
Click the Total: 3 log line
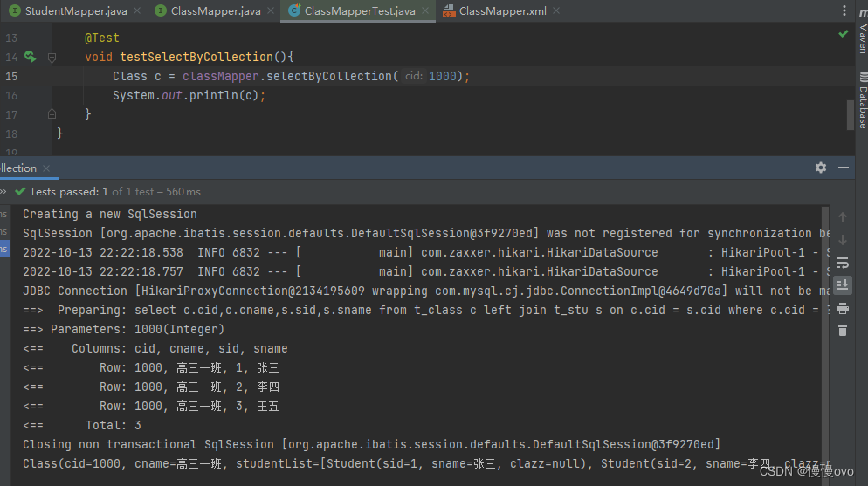point(82,425)
